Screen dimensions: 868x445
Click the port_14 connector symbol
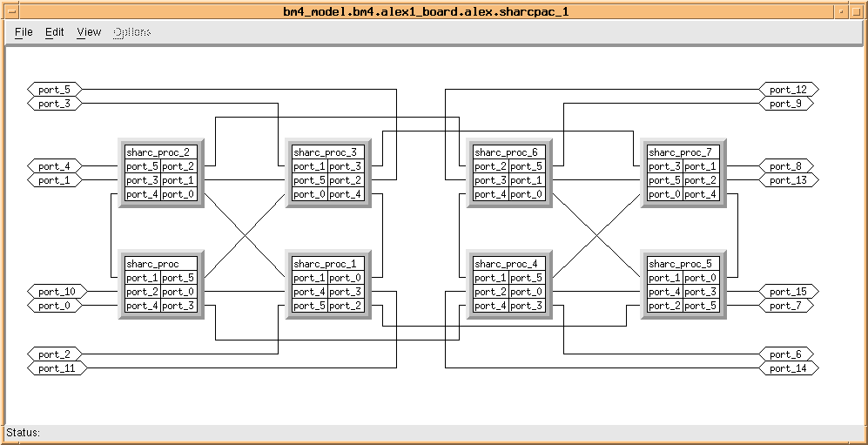tap(789, 368)
